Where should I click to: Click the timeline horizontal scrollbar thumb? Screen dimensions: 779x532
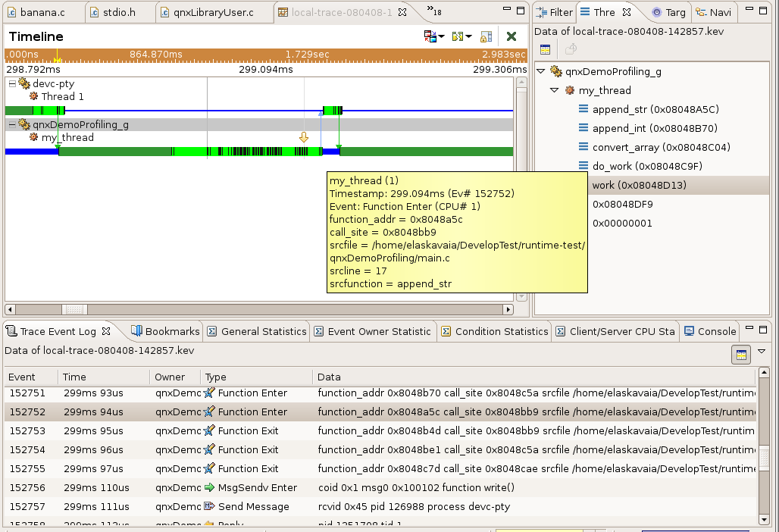coord(74,309)
